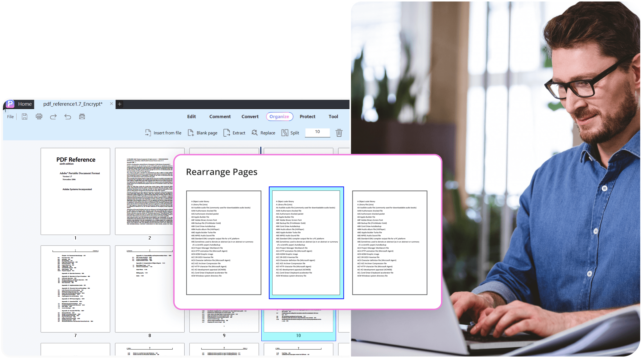This screenshot has width=644, height=358.
Task: Open the Home tab
Action: coord(25,104)
